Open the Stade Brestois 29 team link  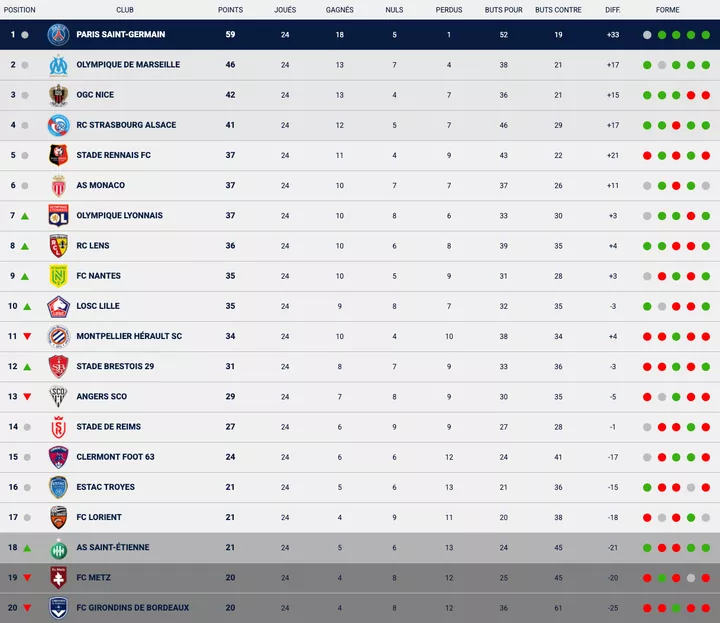115,367
